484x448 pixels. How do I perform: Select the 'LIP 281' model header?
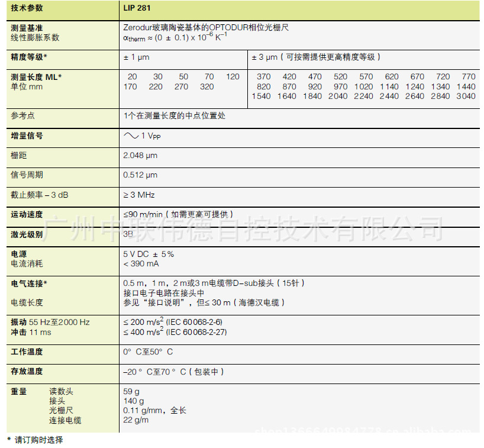pyautogui.click(x=137, y=8)
